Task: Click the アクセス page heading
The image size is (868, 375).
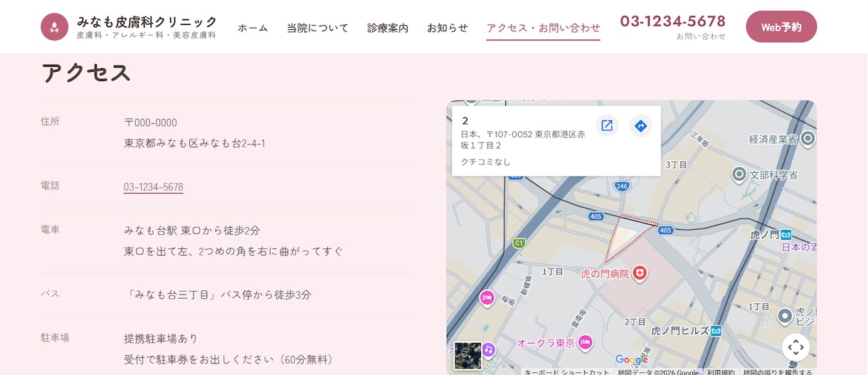Action: coord(87,73)
